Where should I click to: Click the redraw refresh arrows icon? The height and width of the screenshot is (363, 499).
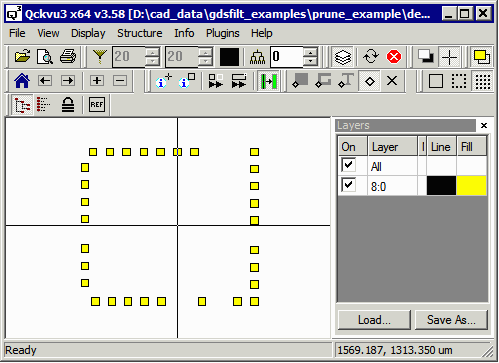tap(370, 57)
